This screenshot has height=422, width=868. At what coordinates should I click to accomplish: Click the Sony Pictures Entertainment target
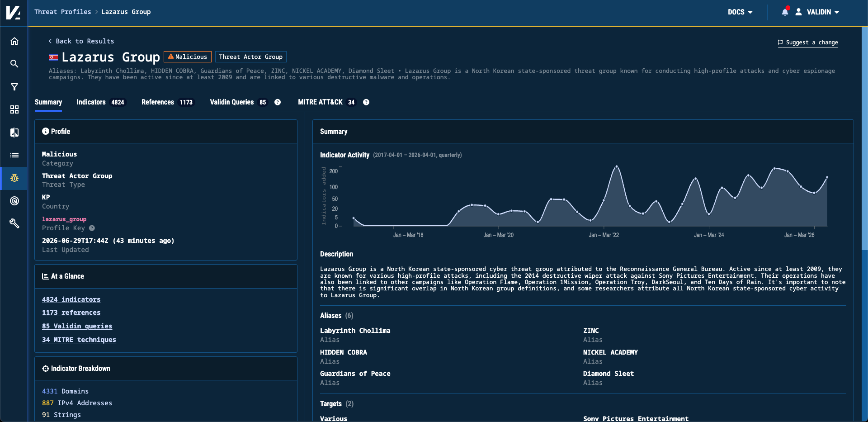pyautogui.click(x=636, y=418)
